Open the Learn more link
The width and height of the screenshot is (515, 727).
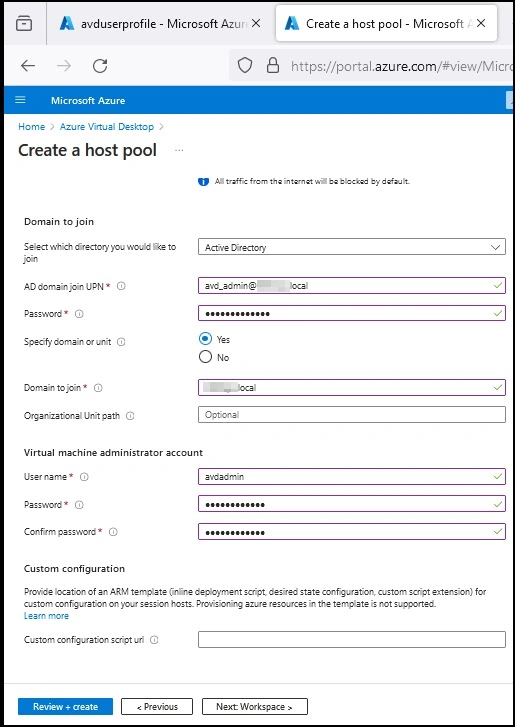pos(46,616)
